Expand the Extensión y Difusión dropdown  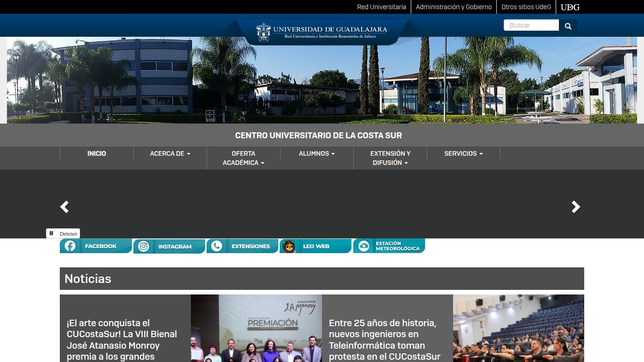pos(390,158)
